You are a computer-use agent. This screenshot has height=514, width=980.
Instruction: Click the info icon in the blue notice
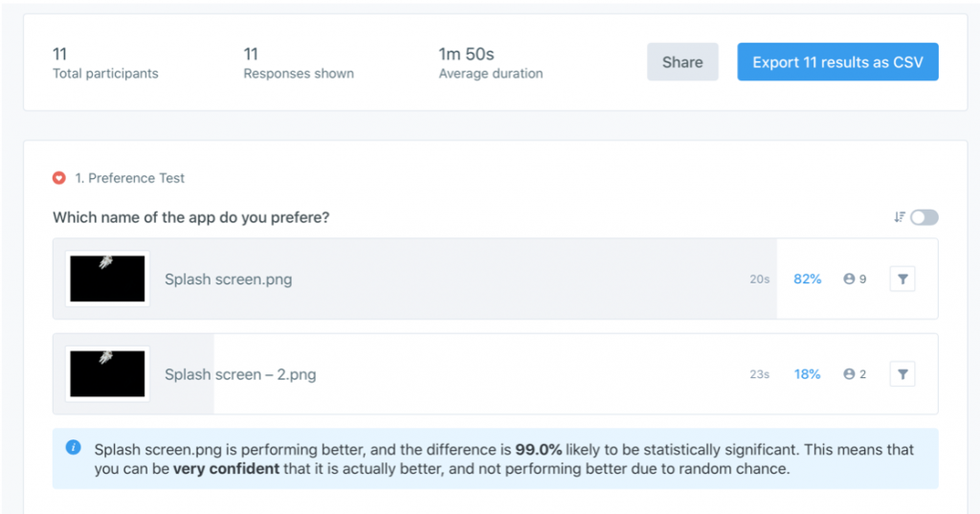point(73,448)
